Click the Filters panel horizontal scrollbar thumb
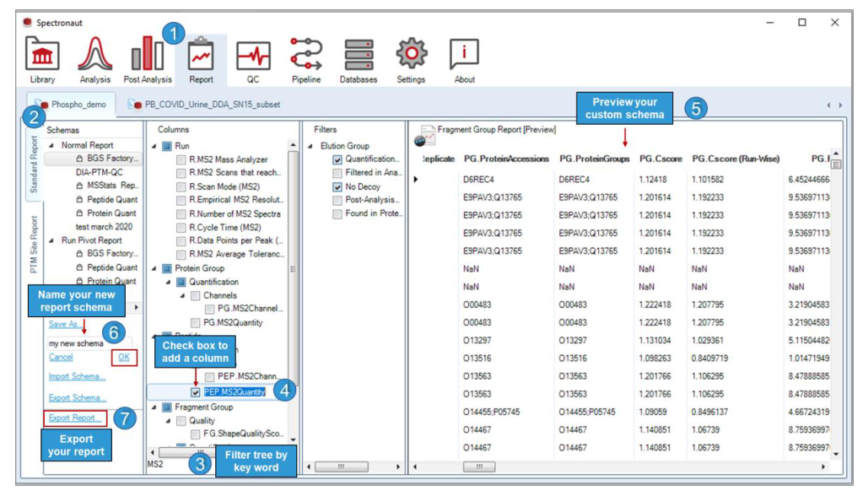Screen dimensions: 868x496 point(341,466)
